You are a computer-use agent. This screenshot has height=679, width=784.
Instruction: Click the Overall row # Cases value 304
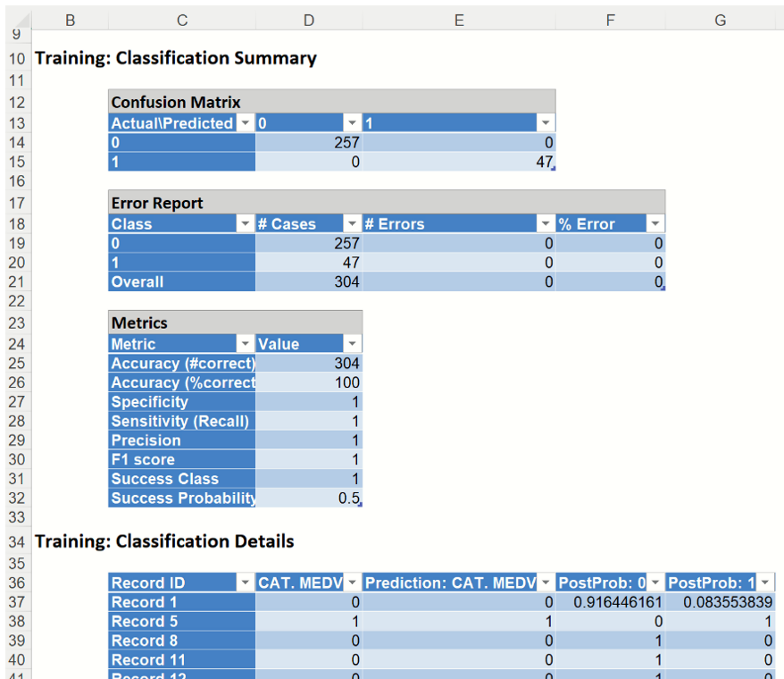(x=309, y=282)
